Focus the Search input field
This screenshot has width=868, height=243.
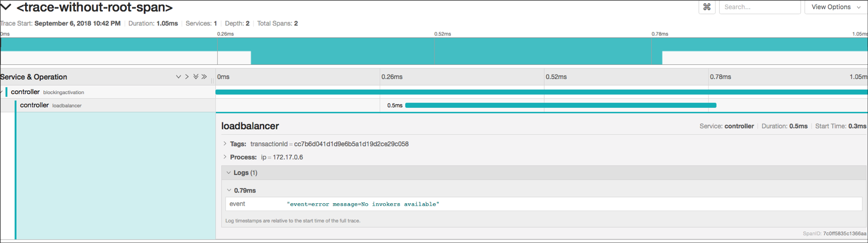(760, 7)
